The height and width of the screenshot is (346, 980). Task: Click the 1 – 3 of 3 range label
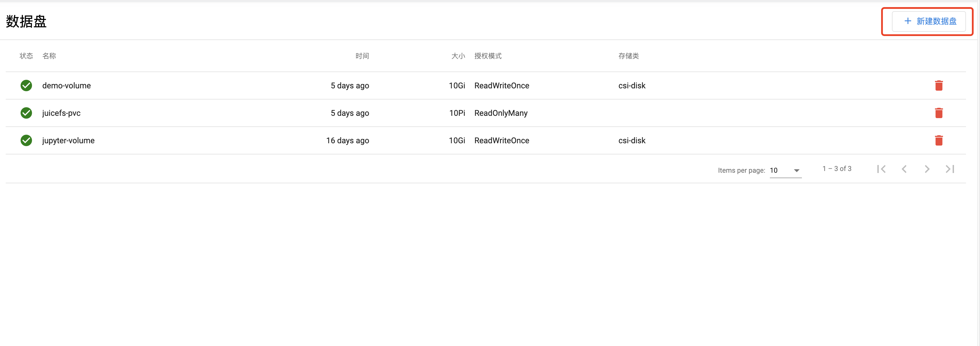point(837,169)
